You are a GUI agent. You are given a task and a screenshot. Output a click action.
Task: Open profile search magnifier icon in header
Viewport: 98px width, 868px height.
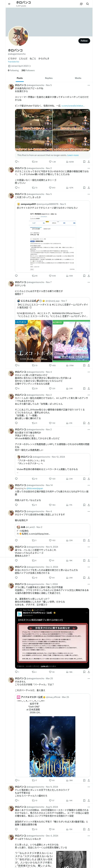point(88,4)
